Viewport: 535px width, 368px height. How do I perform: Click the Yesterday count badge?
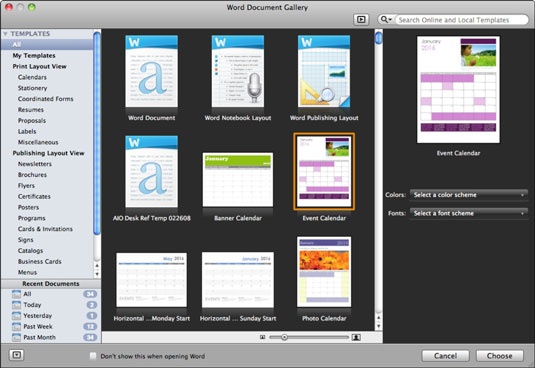pyautogui.click(x=91, y=316)
